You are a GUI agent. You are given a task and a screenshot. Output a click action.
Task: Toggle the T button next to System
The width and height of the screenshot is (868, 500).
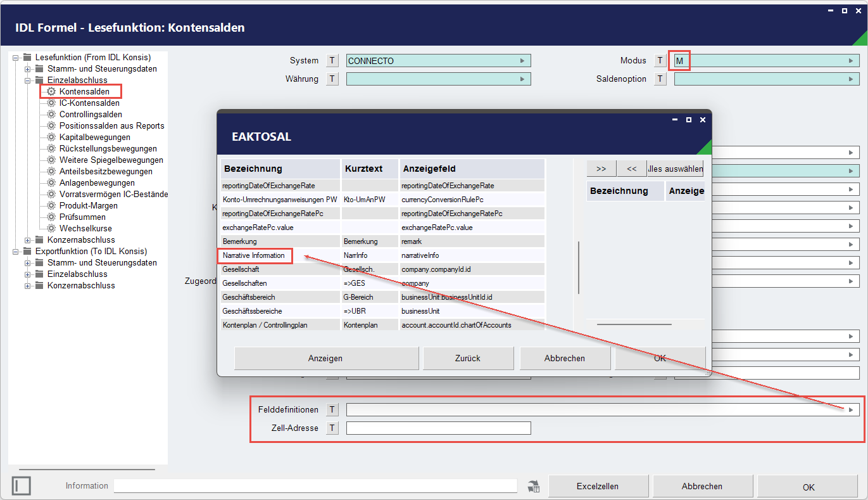[333, 61]
